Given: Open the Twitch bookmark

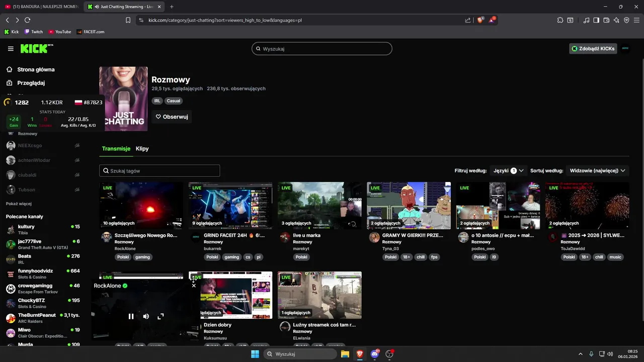Looking at the screenshot, I should tap(34, 32).
